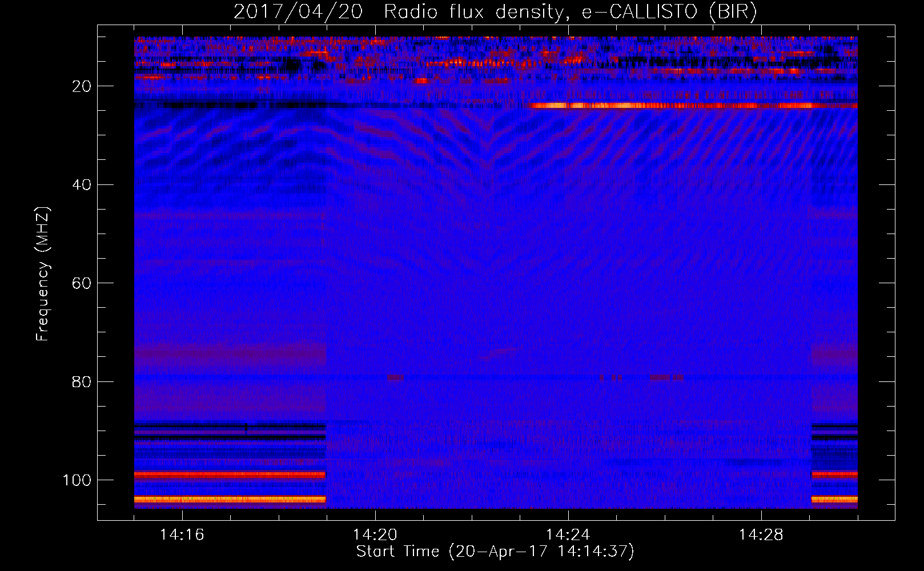This screenshot has width=924, height=571.
Task: Click the plot title '2017/04/20 Radio flux density, e-CALLISTO (BIR)'
Action: [495, 11]
